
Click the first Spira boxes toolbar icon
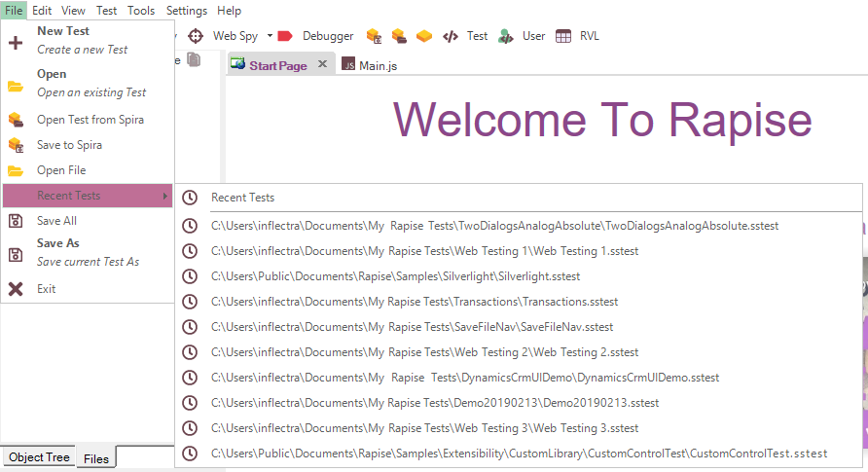click(375, 36)
